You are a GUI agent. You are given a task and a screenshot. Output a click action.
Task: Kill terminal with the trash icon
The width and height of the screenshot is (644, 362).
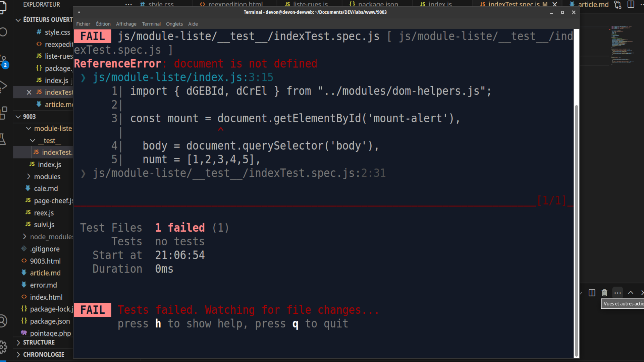point(604,293)
